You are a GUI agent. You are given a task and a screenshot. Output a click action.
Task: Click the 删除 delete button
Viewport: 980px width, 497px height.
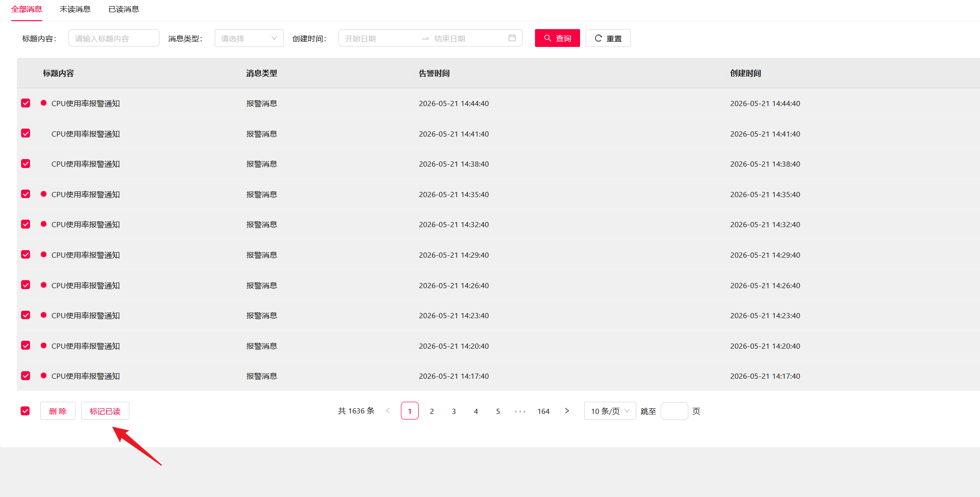pos(58,411)
